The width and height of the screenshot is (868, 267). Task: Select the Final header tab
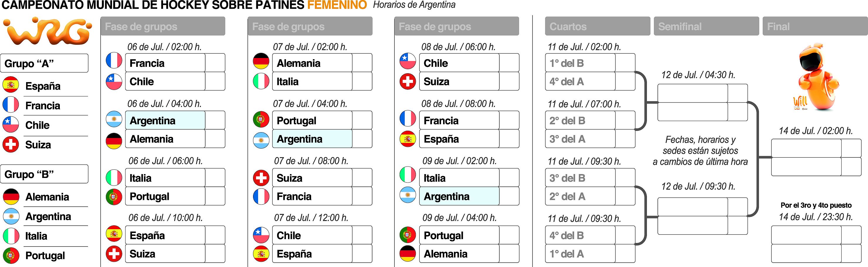pos(815,26)
